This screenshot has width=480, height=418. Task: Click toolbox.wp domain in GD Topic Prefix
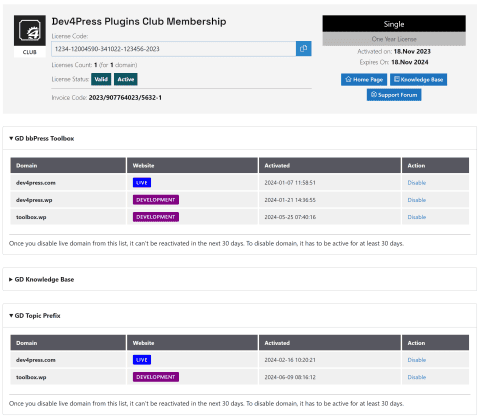point(31,377)
